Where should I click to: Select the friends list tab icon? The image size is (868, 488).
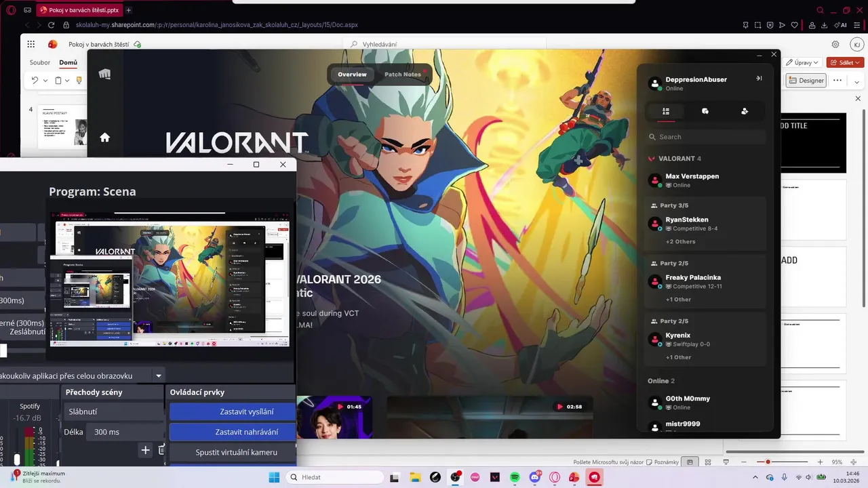[x=666, y=111]
